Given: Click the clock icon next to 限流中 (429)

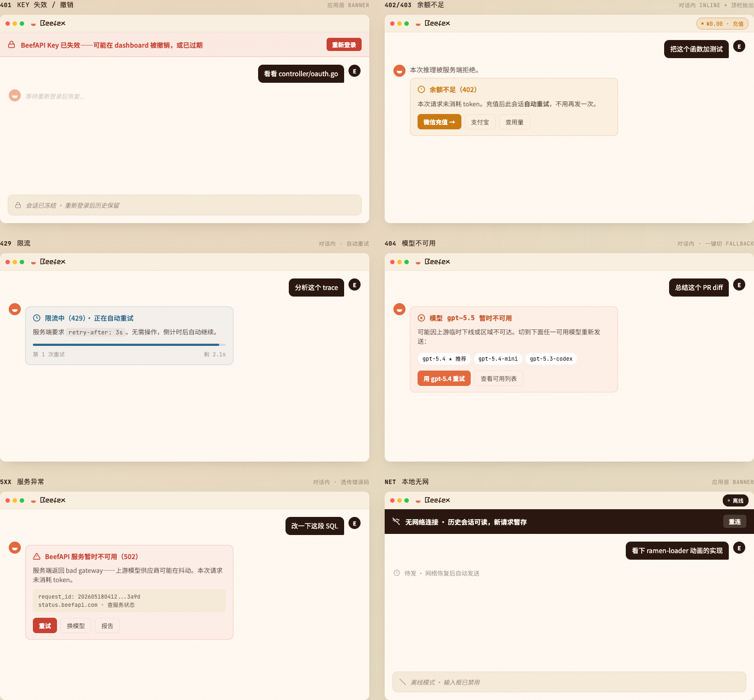Looking at the screenshot, I should 37,318.
